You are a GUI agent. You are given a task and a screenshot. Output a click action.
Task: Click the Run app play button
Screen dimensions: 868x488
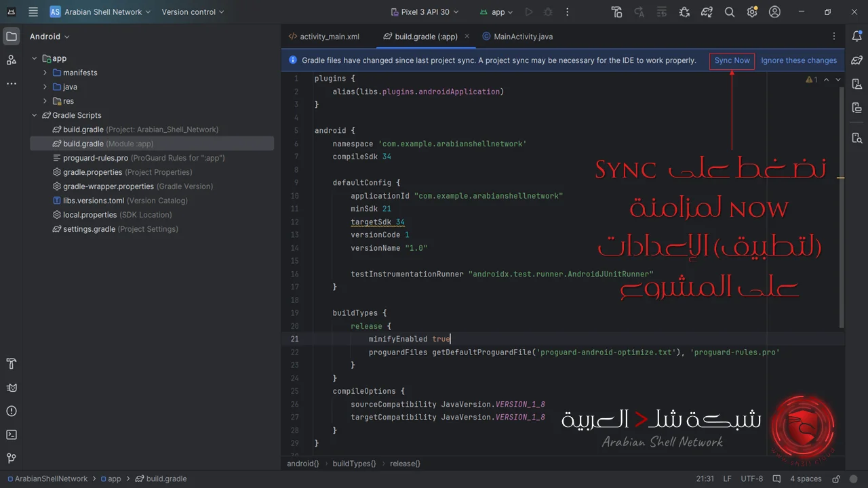pos(529,12)
